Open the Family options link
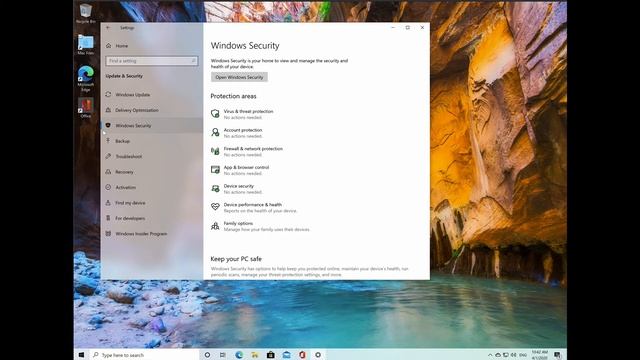 [238, 224]
